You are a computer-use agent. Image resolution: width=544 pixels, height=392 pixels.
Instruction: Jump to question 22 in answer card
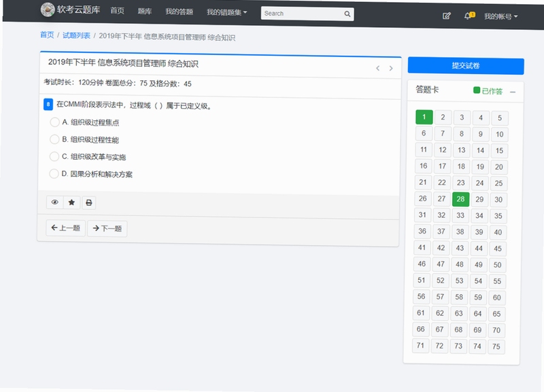(442, 182)
